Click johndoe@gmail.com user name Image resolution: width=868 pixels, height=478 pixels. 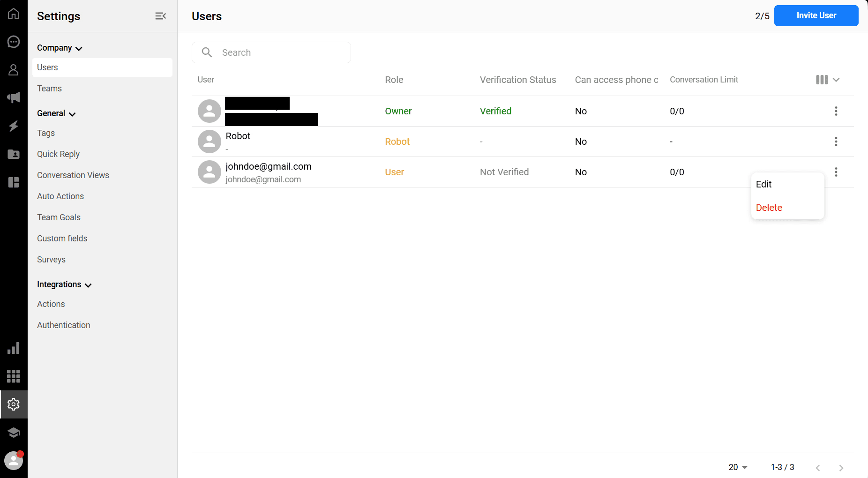pos(269,166)
